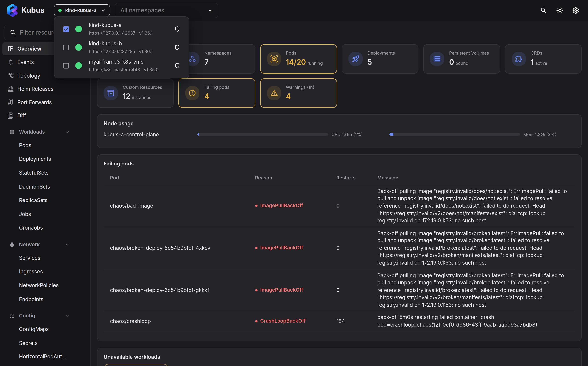Viewport: 588px width, 366px height.
Task: Click the Helm Releases ship icon
Action: pyautogui.click(x=10, y=89)
